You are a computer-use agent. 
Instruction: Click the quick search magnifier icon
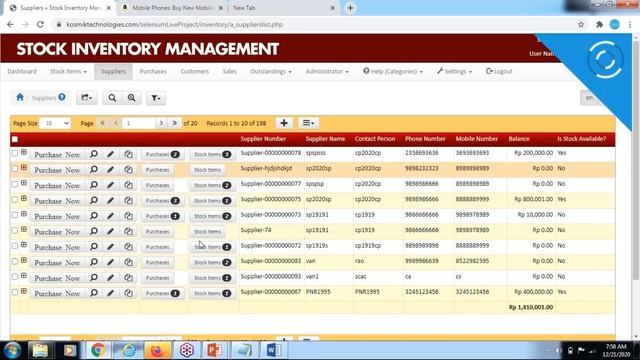[x=112, y=98]
